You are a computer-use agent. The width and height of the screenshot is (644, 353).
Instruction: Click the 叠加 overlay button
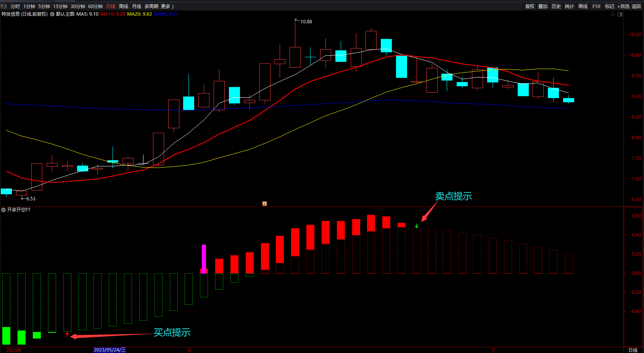tap(543, 6)
